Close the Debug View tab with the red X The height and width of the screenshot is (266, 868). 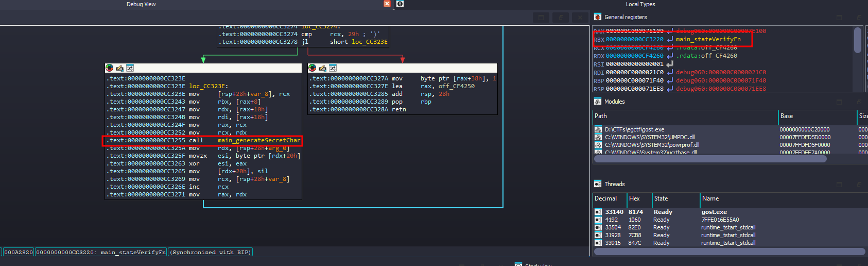pyautogui.click(x=387, y=4)
